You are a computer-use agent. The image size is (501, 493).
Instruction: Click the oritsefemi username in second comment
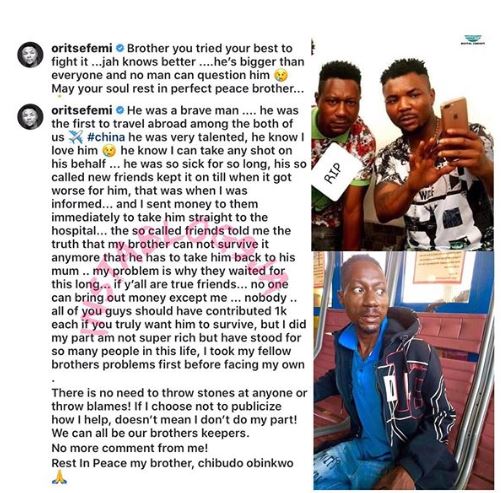(82, 110)
